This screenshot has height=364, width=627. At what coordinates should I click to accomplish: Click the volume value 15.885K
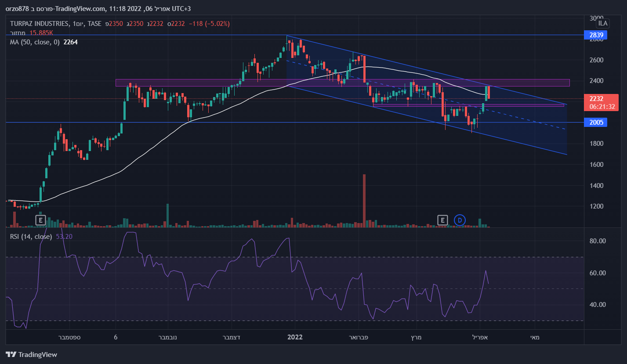coord(41,32)
